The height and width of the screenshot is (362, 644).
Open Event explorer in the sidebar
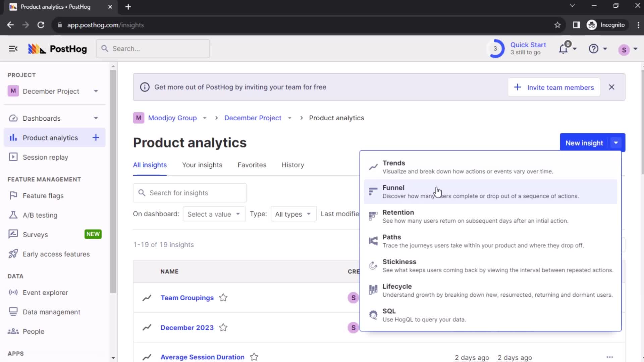tap(54, 293)
